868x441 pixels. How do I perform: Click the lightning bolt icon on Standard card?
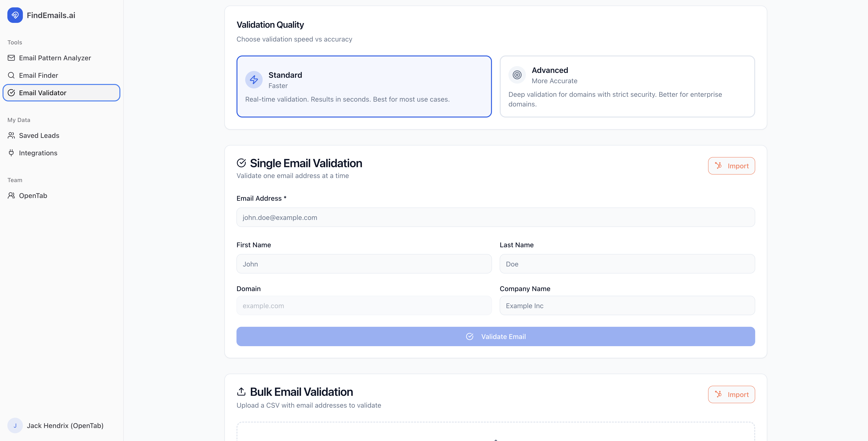pyautogui.click(x=254, y=80)
